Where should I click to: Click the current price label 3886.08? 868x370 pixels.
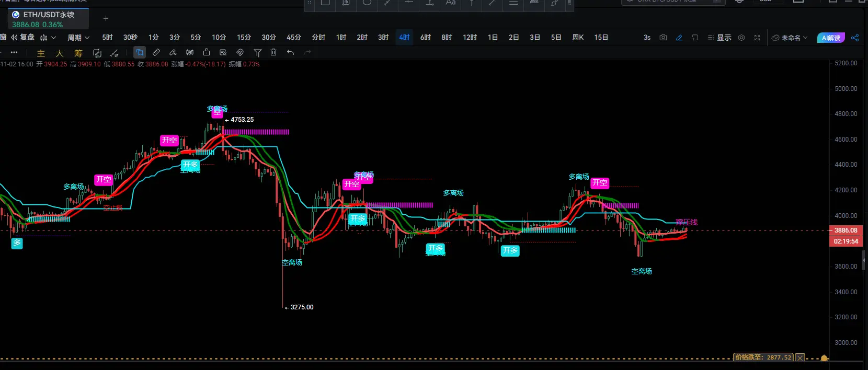(846, 230)
